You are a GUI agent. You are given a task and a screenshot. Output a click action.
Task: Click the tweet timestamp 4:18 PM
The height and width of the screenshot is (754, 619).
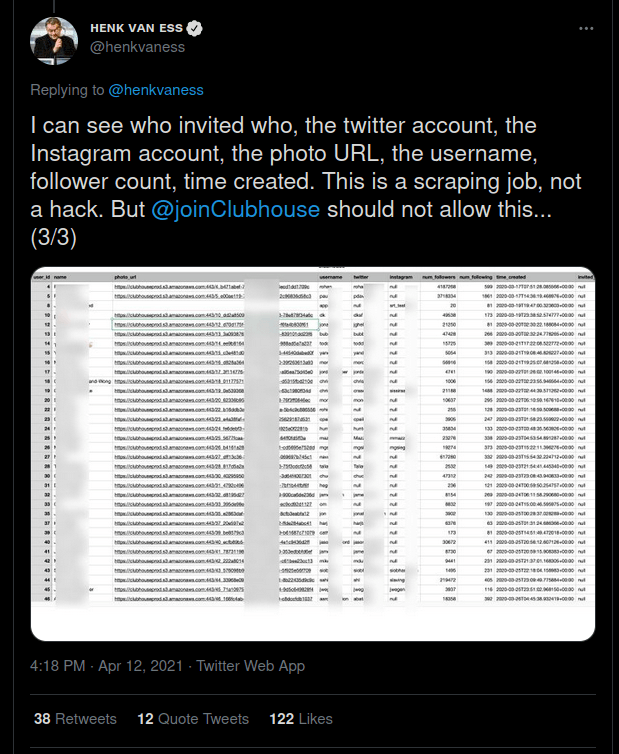click(x=59, y=665)
